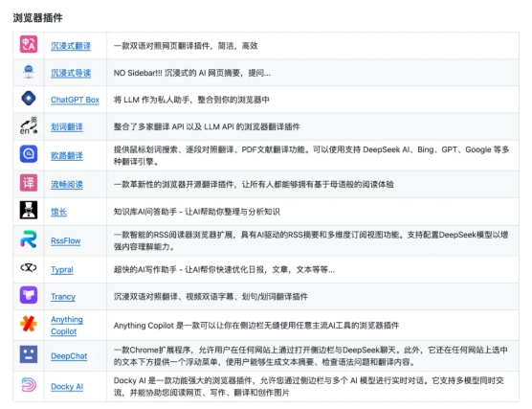The height and width of the screenshot is (409, 532).
Task: Open the 欧路翻译 link
Action: (x=67, y=155)
